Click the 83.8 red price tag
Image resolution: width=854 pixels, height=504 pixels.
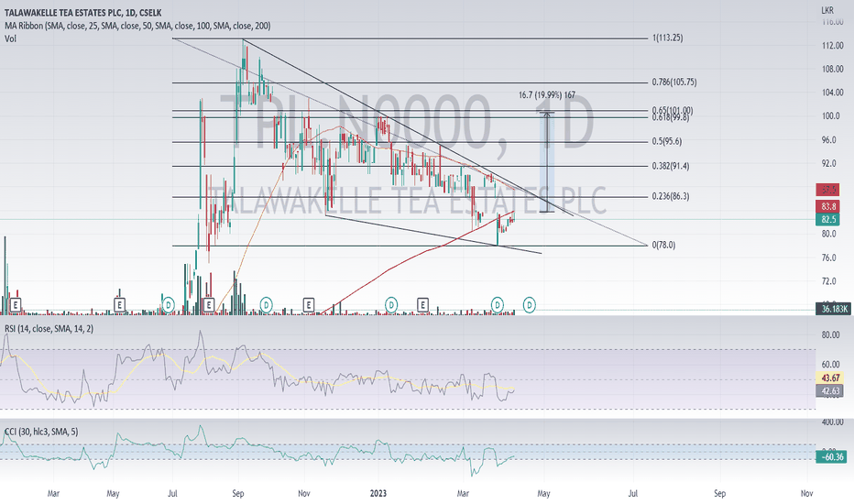(x=827, y=206)
